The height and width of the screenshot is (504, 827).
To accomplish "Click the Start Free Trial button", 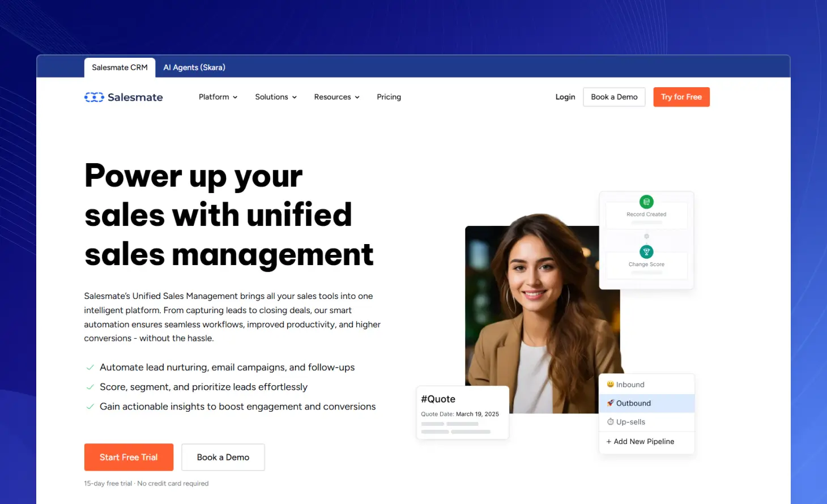I will coord(129,457).
